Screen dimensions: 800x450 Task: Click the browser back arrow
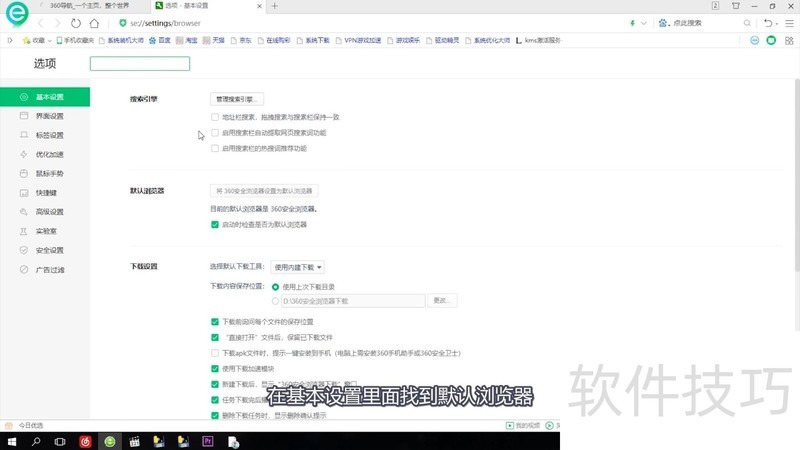[x=41, y=23]
